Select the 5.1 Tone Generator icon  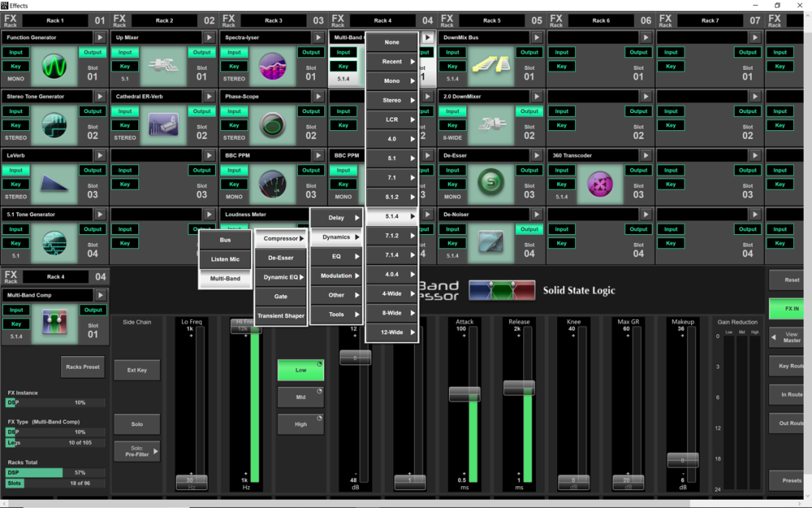(54, 243)
